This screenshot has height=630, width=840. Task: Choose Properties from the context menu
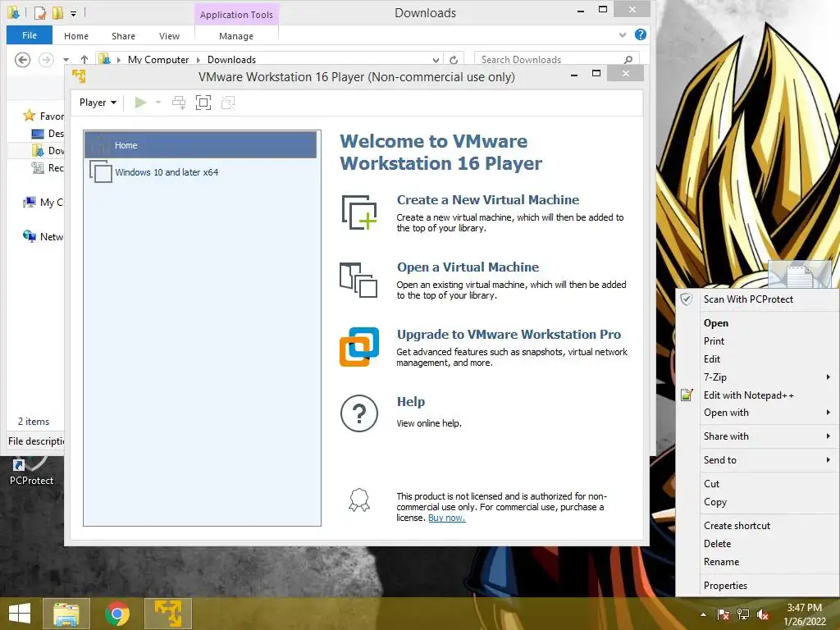(x=757, y=586)
